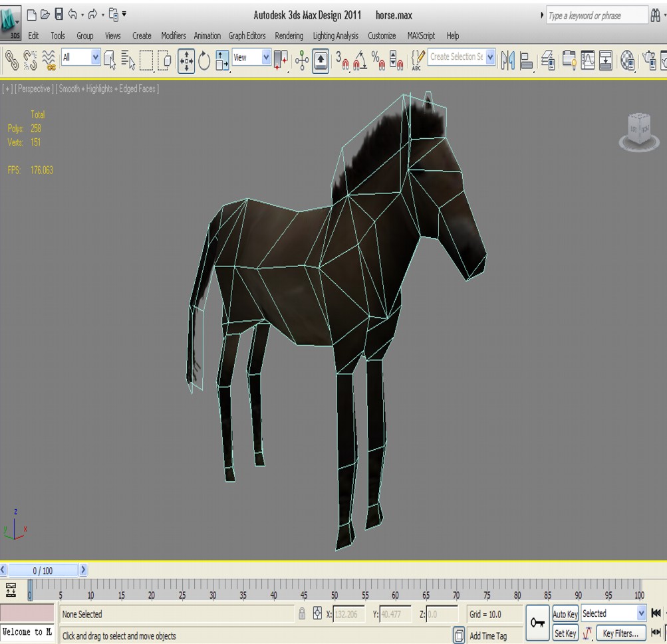Screen dimensions: 667x644
Task: Click the Perspective viewport label
Action: pos(34,89)
